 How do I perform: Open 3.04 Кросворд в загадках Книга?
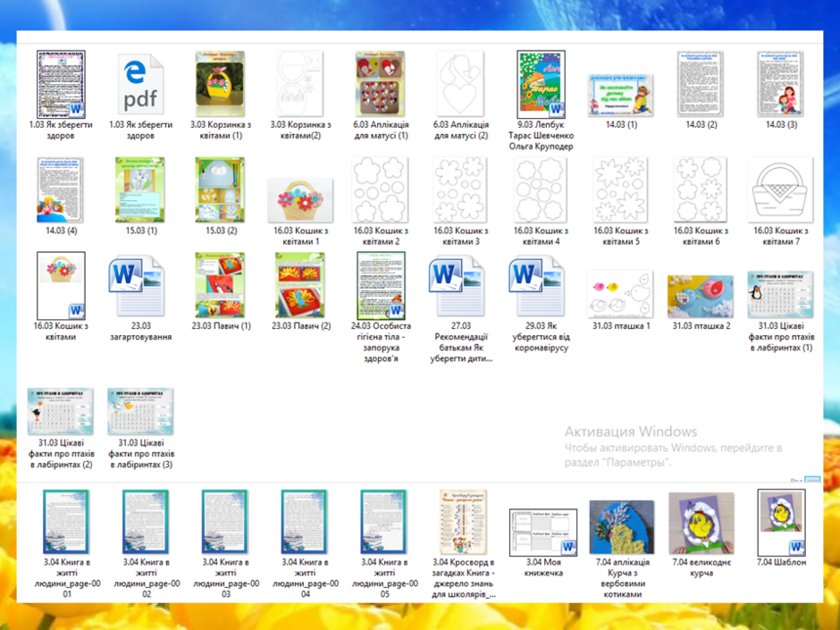pyautogui.click(x=462, y=522)
